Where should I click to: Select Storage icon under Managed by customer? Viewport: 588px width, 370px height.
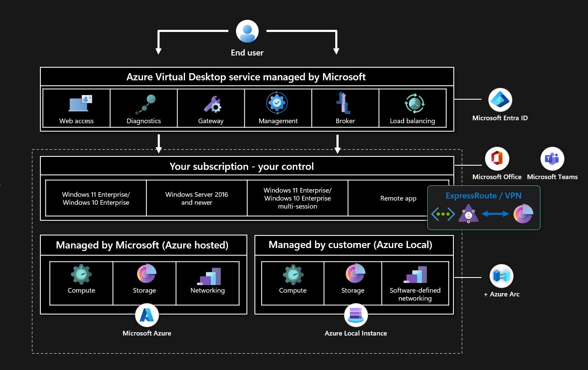tap(355, 274)
